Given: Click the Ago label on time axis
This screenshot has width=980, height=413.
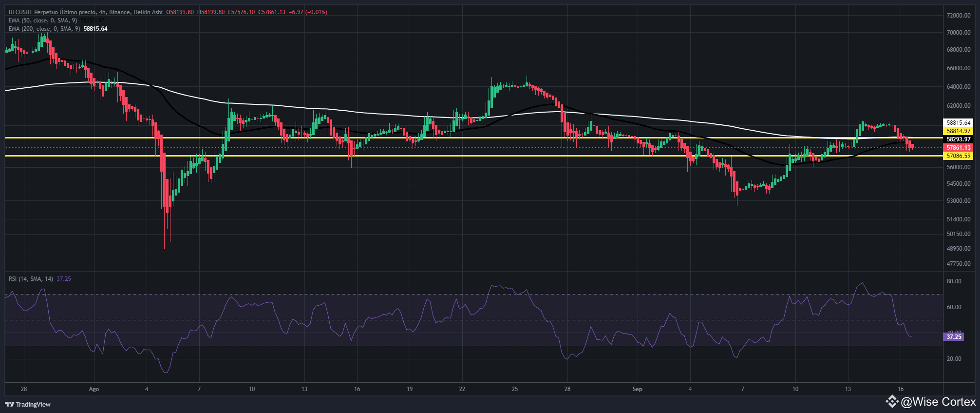Looking at the screenshot, I should pos(94,389).
